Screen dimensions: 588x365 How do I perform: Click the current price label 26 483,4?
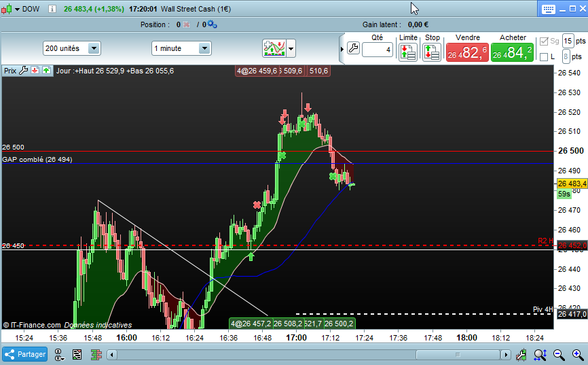(x=572, y=184)
